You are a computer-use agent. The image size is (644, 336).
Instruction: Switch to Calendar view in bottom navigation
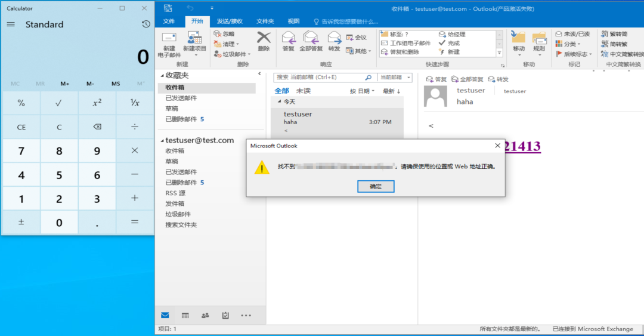[x=185, y=315]
